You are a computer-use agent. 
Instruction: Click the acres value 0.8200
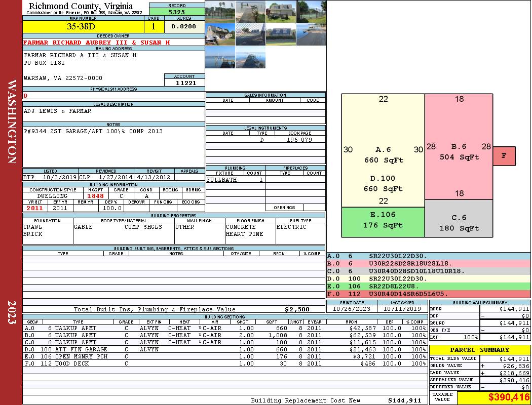(183, 26)
